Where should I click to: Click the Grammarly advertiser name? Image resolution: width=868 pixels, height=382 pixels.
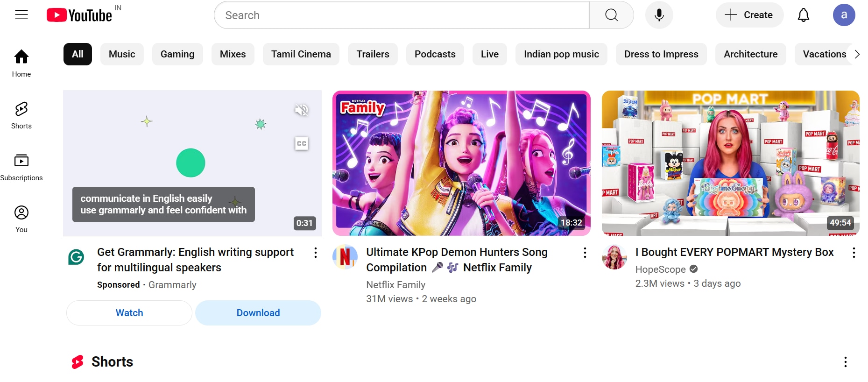coord(172,285)
